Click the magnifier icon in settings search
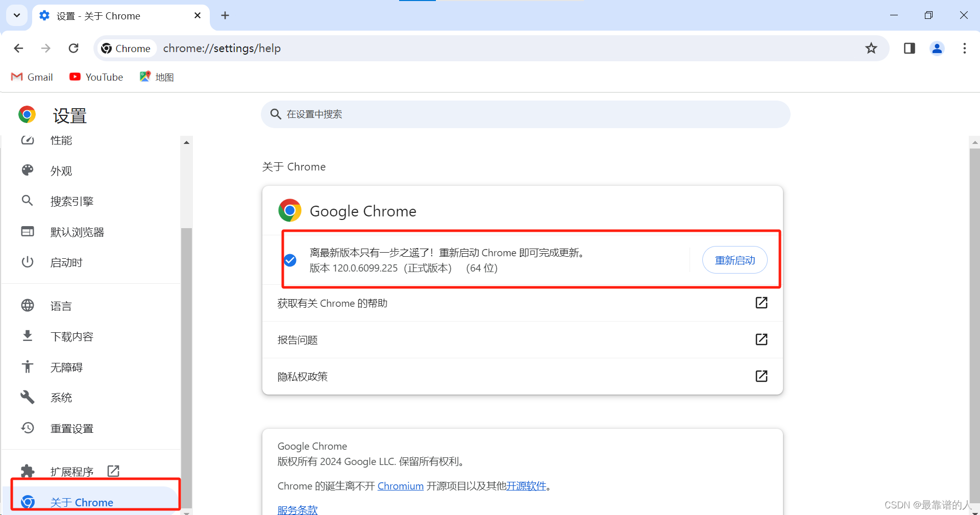 [276, 114]
